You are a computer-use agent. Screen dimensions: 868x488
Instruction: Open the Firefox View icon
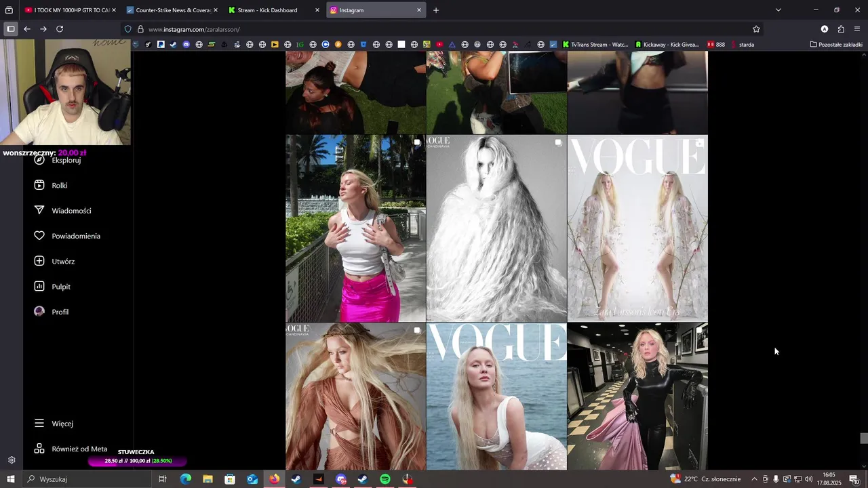click(x=9, y=10)
